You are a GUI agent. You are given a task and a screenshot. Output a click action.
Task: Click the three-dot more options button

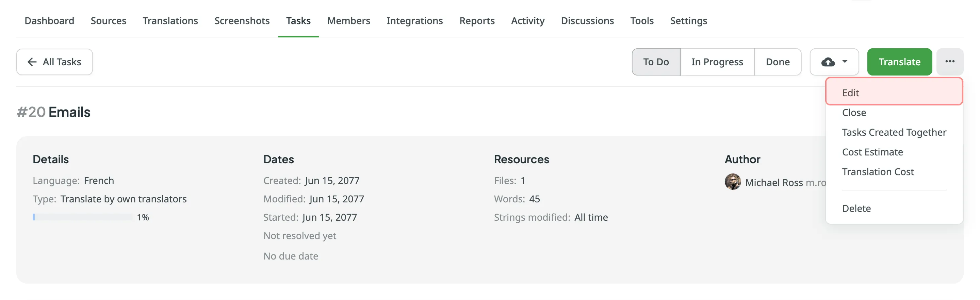coord(950,62)
